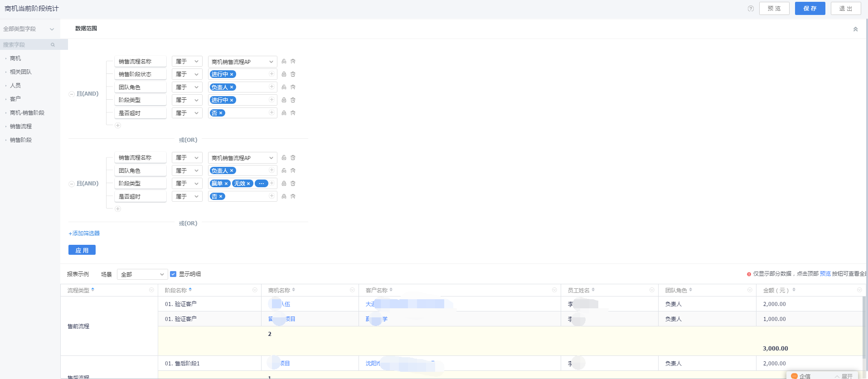Open 属于 operator for second 团队角色
The width and height of the screenshot is (868, 379).
click(187, 170)
